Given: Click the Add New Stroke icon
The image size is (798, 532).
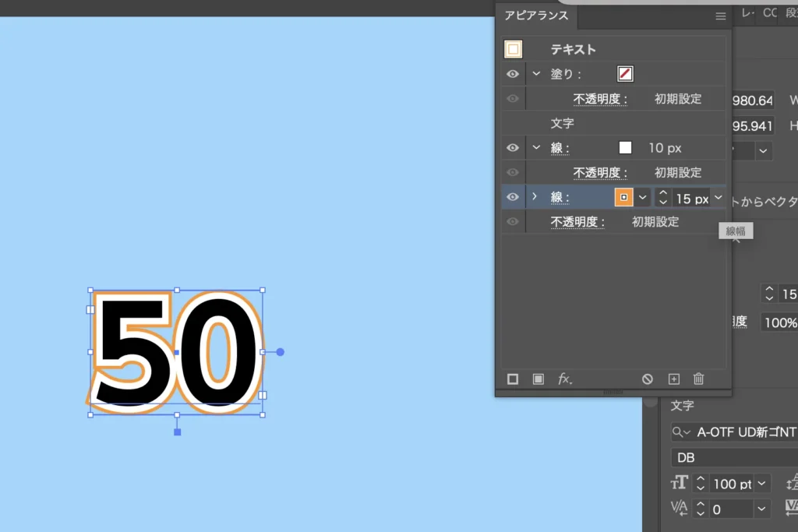Looking at the screenshot, I should coord(513,379).
